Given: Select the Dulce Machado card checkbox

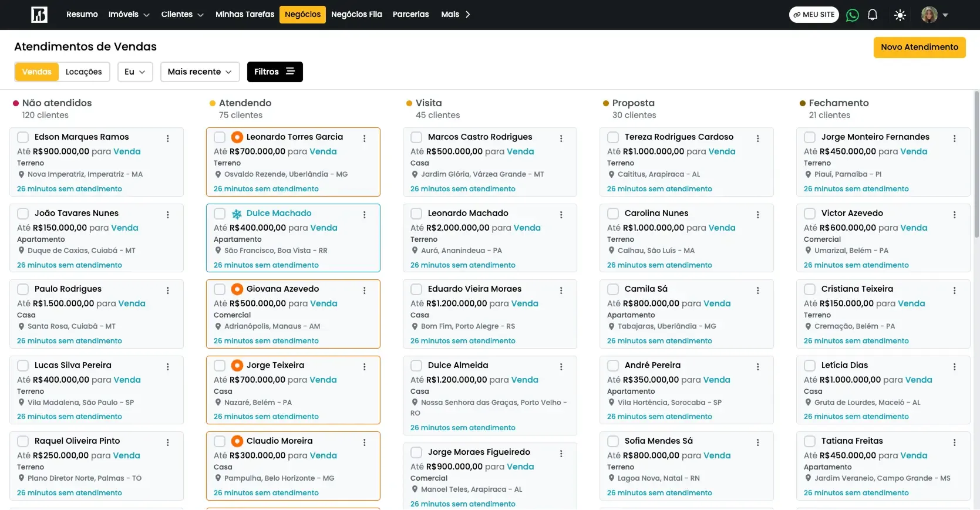Looking at the screenshot, I should (x=220, y=214).
